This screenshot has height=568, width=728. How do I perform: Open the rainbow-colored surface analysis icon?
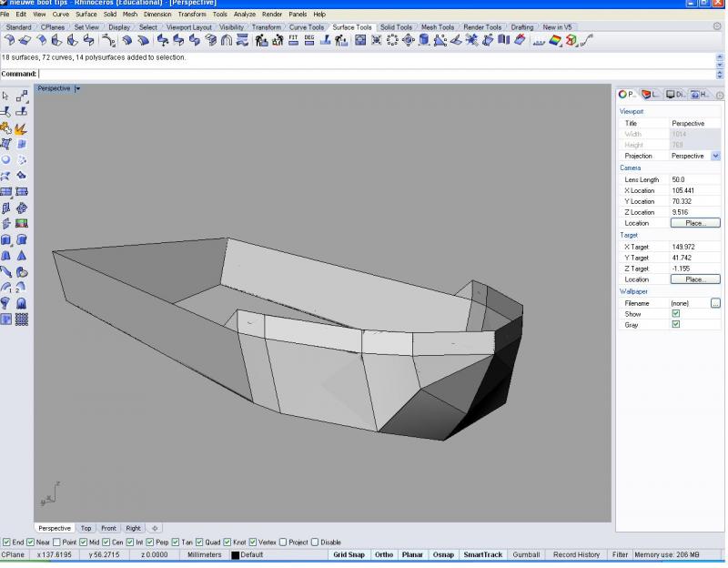coord(555,41)
